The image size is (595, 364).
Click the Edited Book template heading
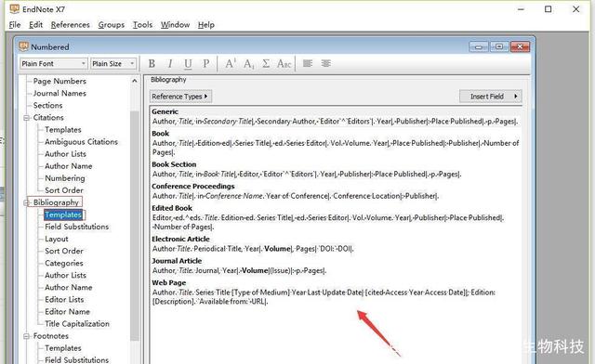[x=172, y=208]
